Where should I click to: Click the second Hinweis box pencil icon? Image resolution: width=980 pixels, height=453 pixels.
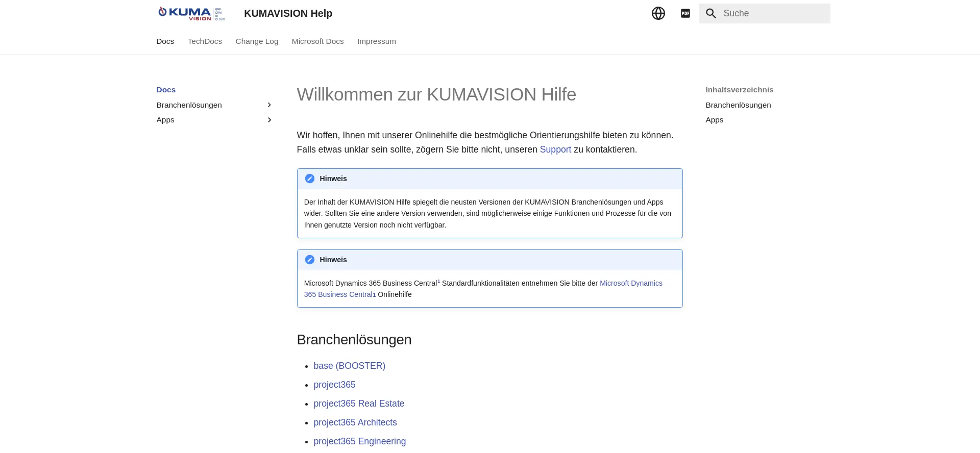click(310, 260)
